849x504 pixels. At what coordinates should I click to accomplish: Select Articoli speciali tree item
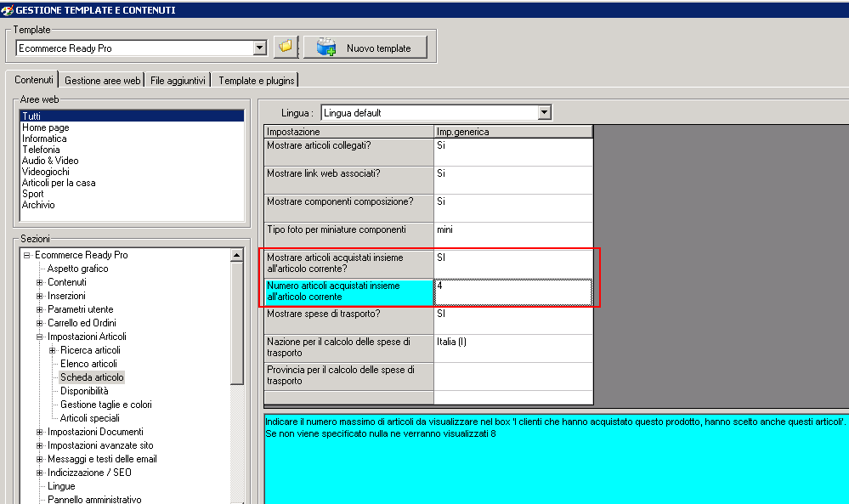click(90, 418)
